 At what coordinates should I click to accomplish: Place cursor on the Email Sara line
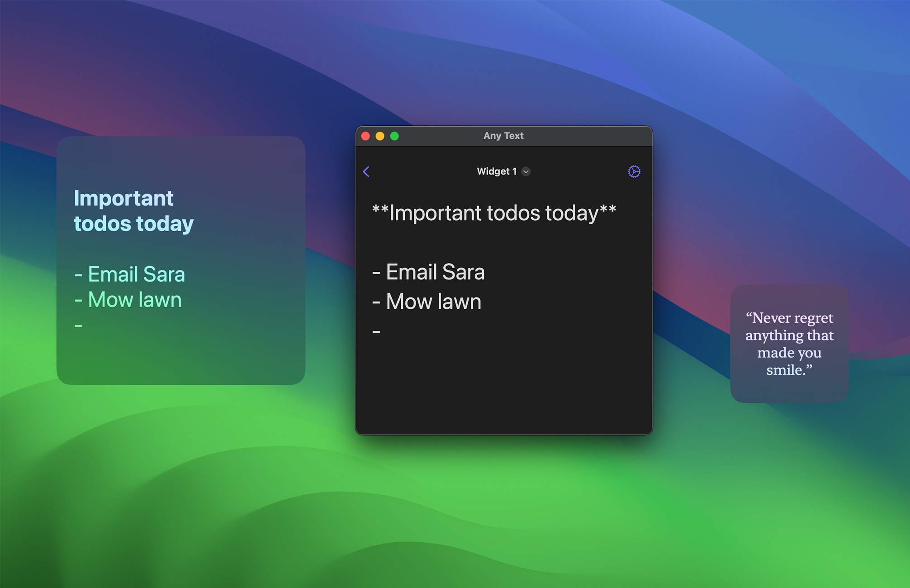[428, 272]
